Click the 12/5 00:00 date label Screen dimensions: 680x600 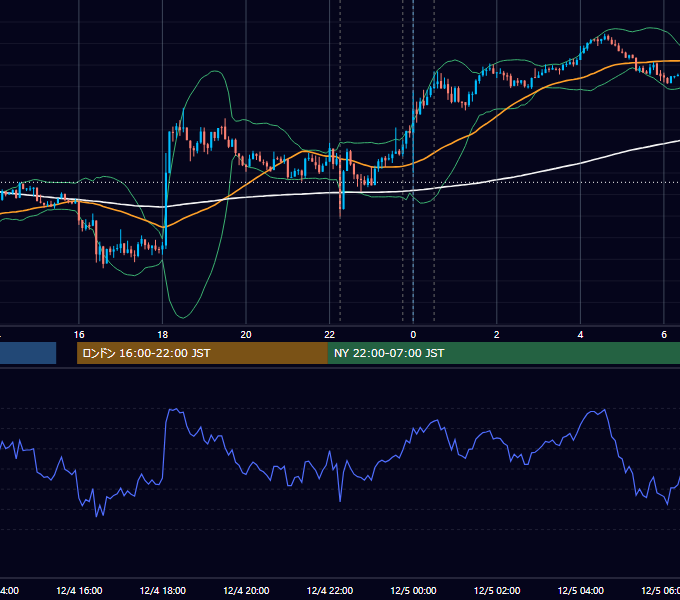tap(413, 590)
